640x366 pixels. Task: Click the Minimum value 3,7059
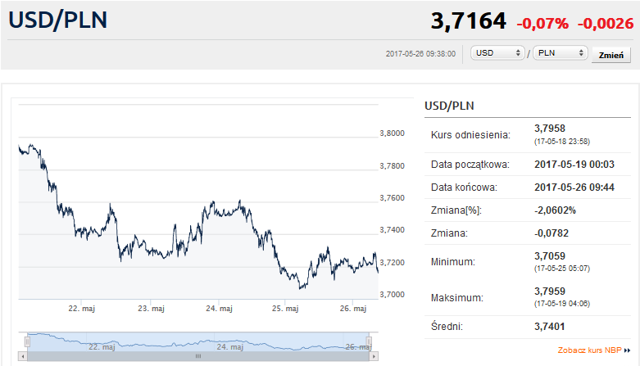[x=550, y=256]
